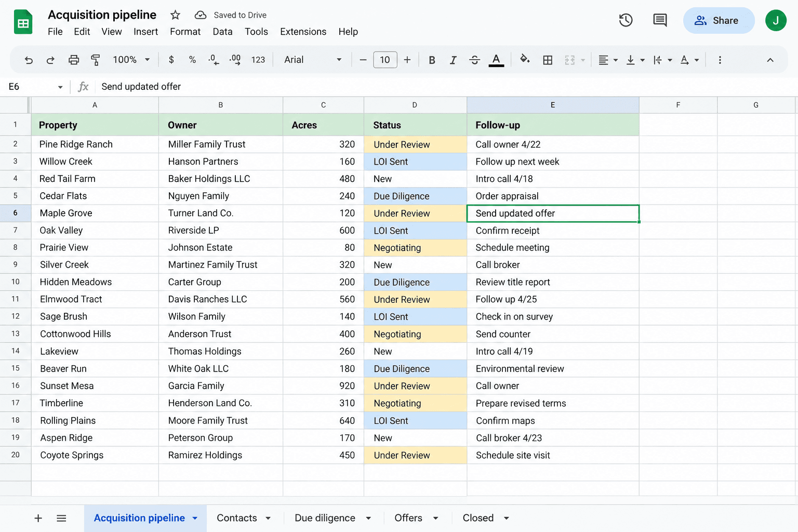This screenshot has width=798, height=532.
Task: Go to Sheets home via logo
Action: 23,22
